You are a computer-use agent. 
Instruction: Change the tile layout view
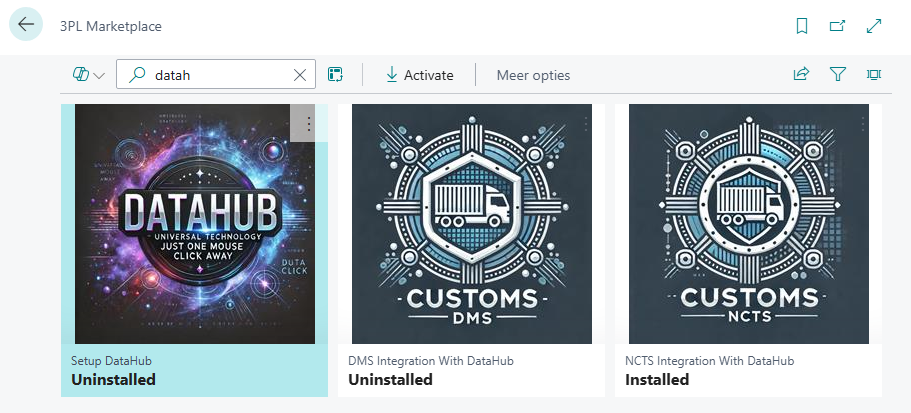[874, 74]
